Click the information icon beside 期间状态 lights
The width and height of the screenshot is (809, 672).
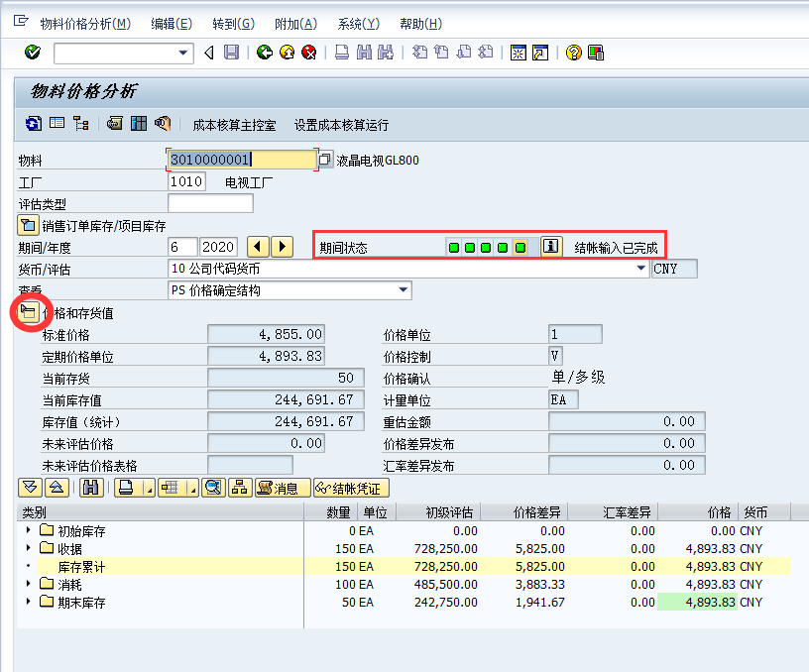click(551, 246)
